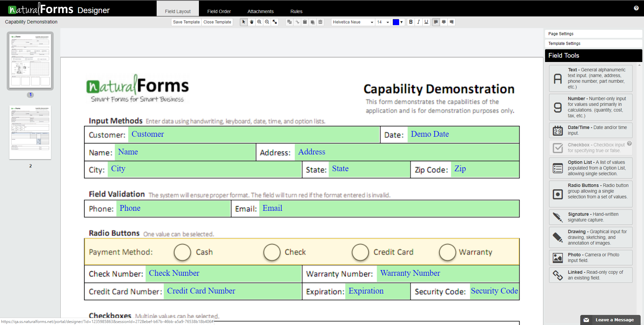The width and height of the screenshot is (644, 325).
Task: Select the Zip field
Action: 485,169
